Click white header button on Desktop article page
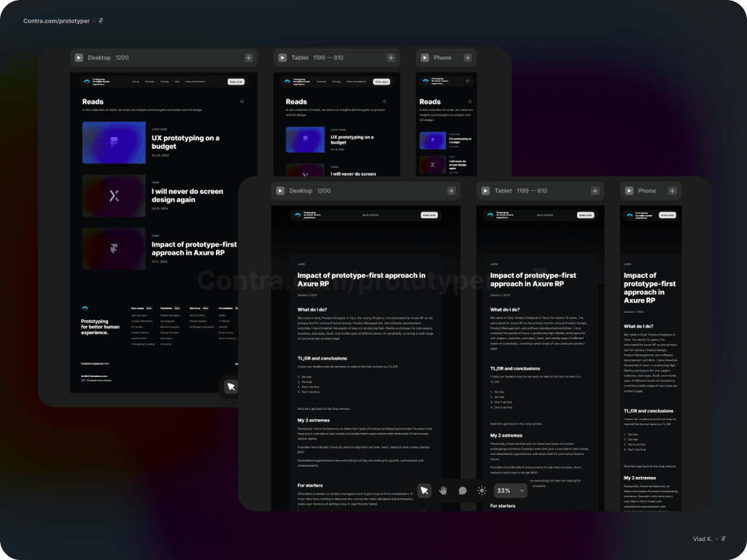This screenshot has height=560, width=747. [429, 215]
